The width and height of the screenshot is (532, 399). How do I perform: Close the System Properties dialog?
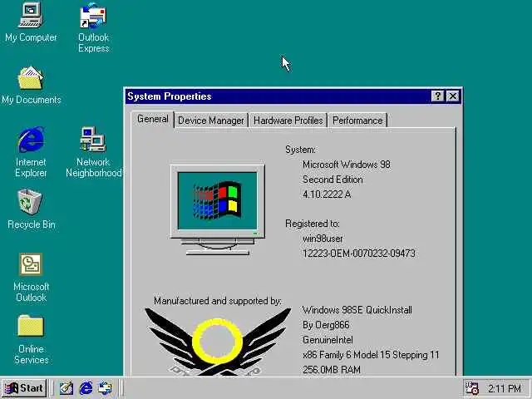(453, 96)
